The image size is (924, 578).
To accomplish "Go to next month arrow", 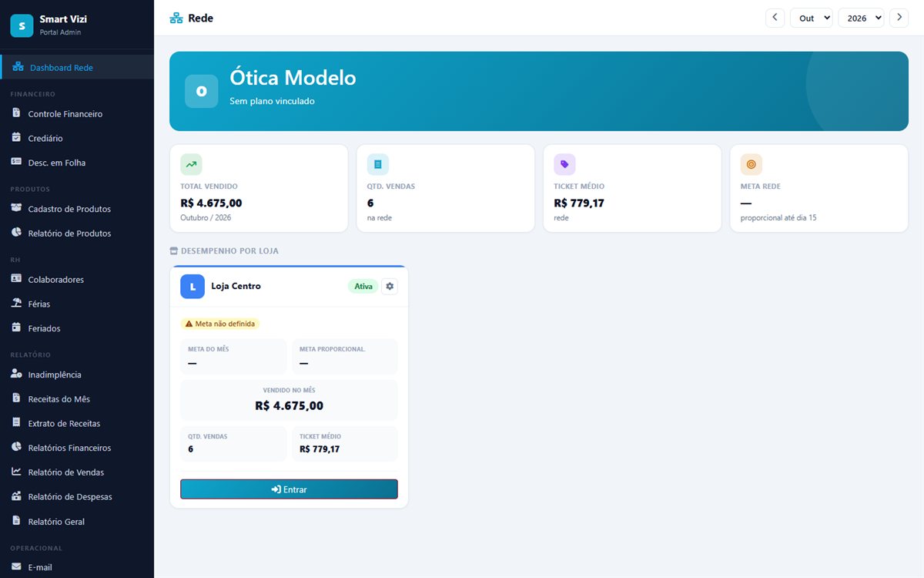I will 899,18.
